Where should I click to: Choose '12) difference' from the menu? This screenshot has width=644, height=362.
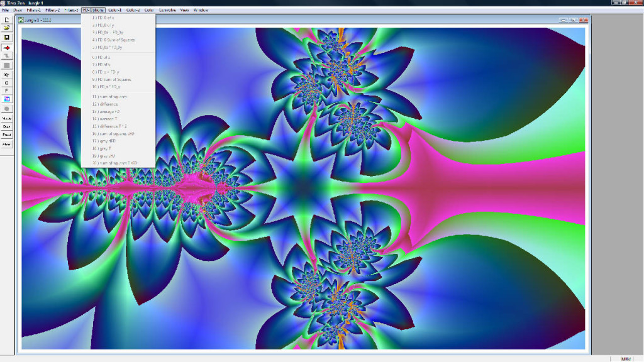[x=106, y=104]
